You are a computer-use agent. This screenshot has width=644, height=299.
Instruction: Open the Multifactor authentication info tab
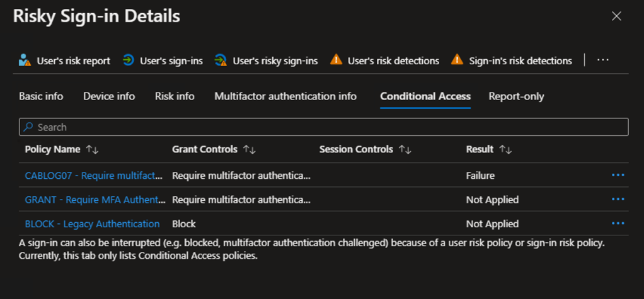[285, 96]
